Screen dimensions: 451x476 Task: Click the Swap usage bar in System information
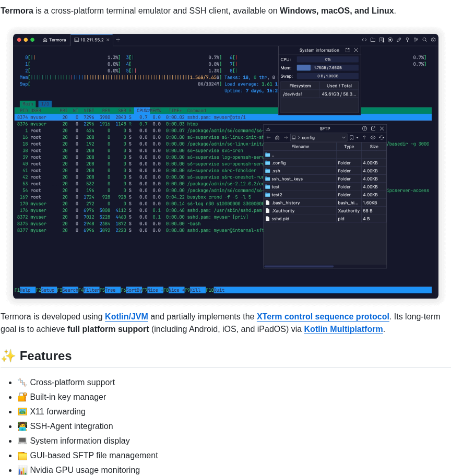327,76
